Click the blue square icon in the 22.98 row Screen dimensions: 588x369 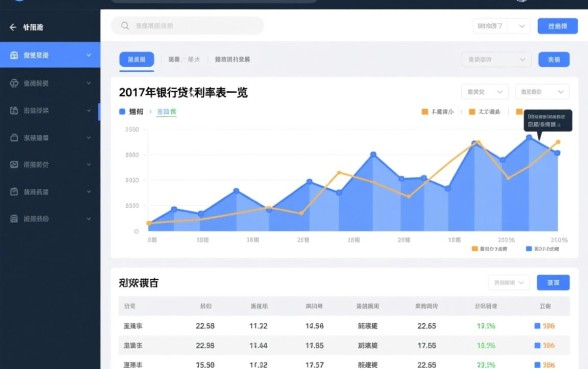(537, 345)
